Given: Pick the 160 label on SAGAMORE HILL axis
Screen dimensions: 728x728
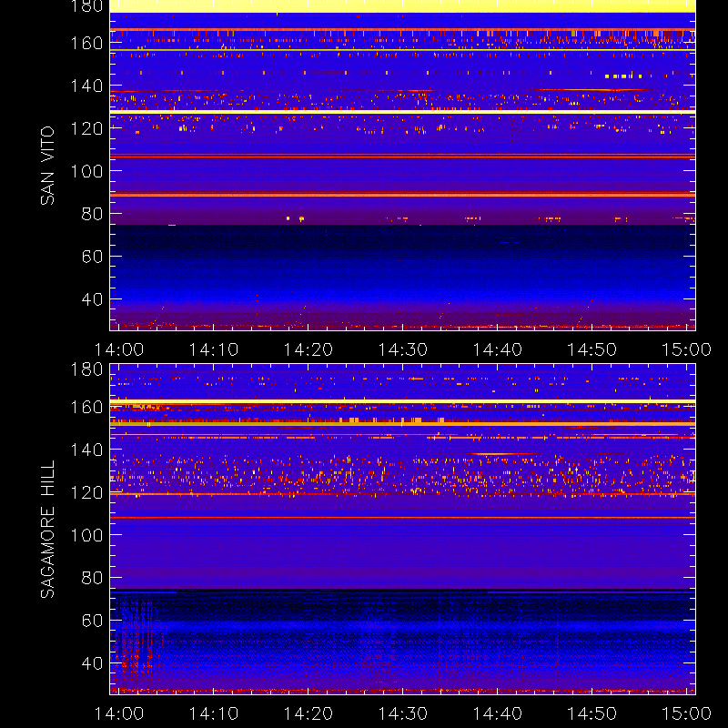Looking at the screenshot, I should click(86, 407).
